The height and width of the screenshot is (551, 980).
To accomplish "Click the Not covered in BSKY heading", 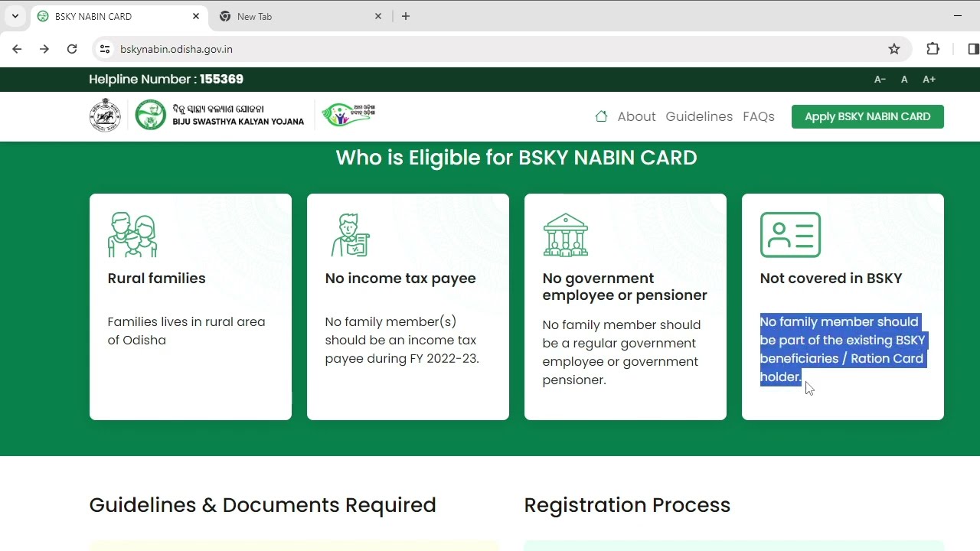I will tap(831, 279).
